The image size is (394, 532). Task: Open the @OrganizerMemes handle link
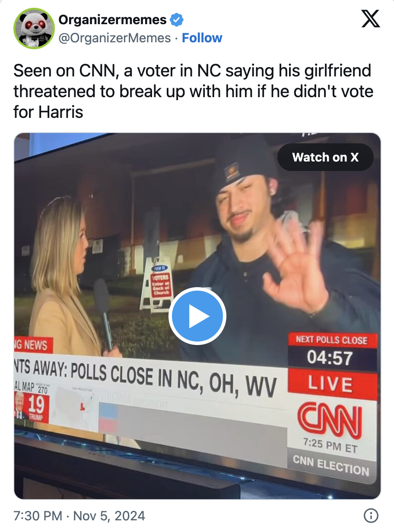click(114, 38)
